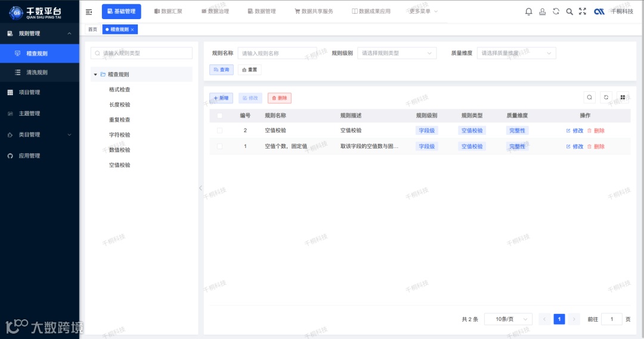Click the toolbar 修改 button
This screenshot has width=644, height=339.
(250, 98)
